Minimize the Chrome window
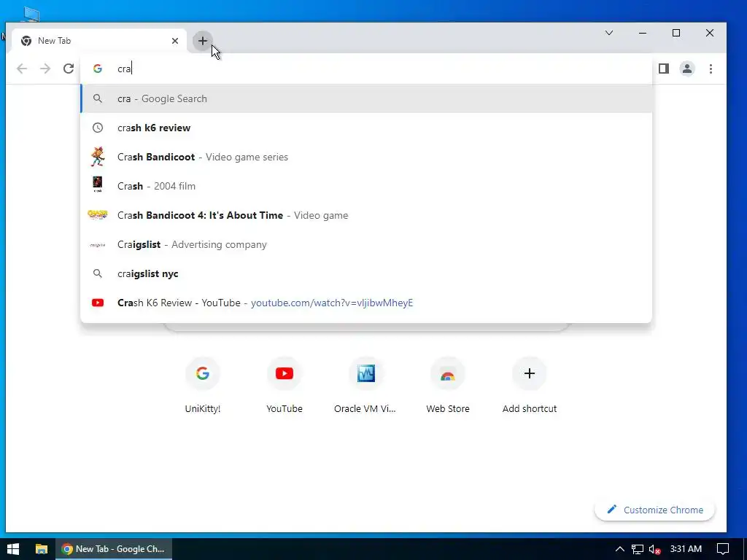The width and height of the screenshot is (747, 560). [x=643, y=33]
